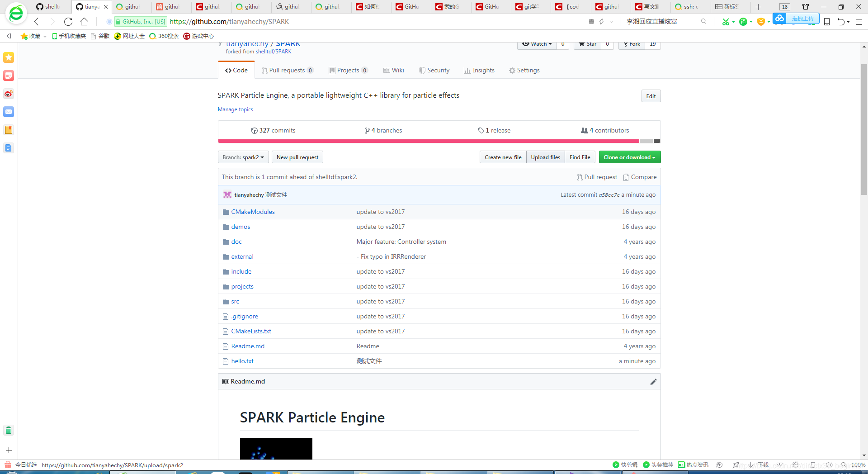The image size is (868, 474).
Task: View the 1 release
Action: point(494,130)
